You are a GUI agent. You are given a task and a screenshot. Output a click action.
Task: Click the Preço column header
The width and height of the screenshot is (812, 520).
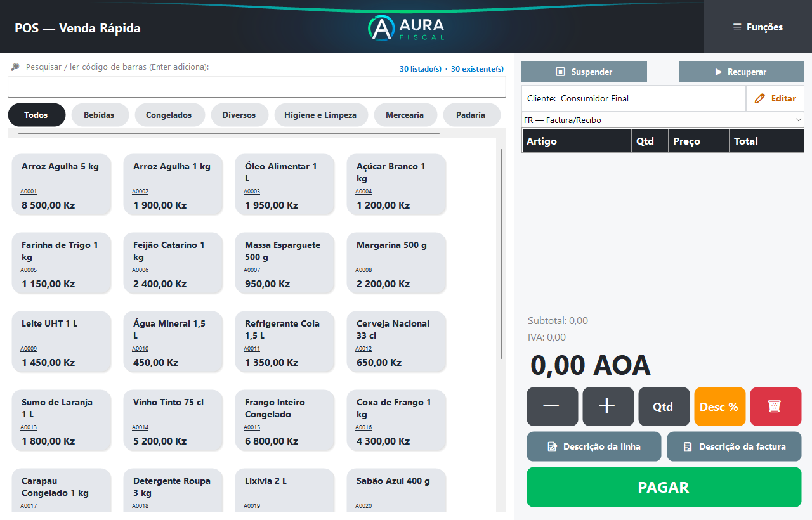pyautogui.click(x=700, y=141)
